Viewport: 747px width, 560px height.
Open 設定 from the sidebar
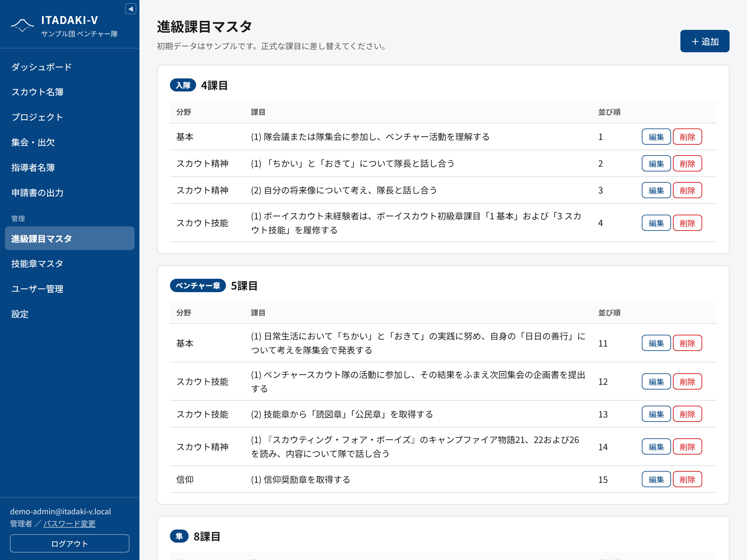[70, 314]
